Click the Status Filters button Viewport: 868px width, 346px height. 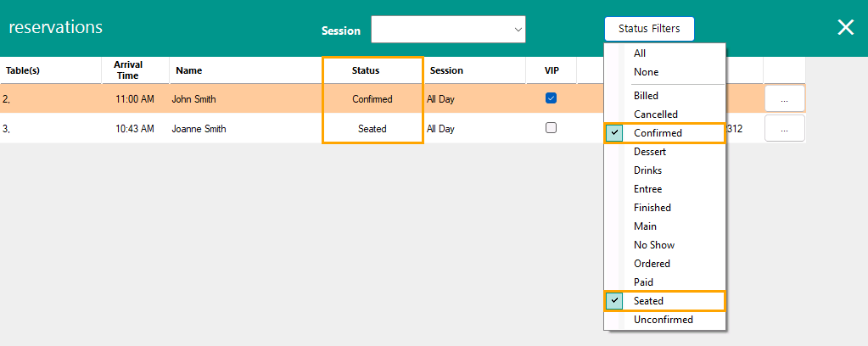pyautogui.click(x=649, y=29)
